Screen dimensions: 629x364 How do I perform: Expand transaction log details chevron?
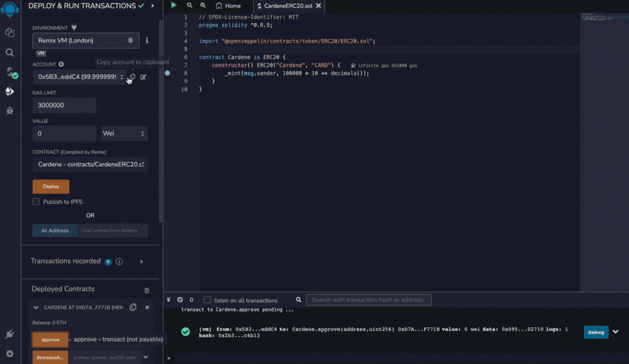coord(616,332)
